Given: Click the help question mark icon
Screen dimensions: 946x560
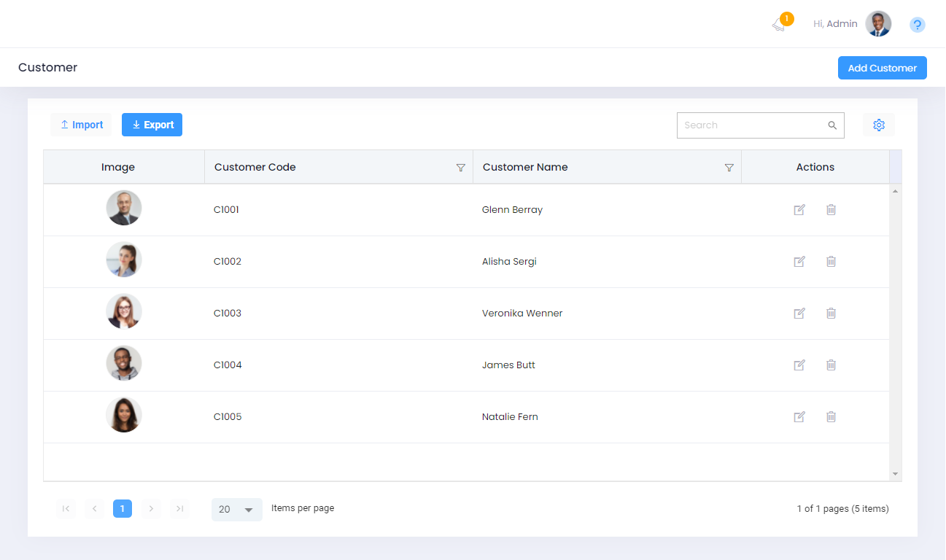Looking at the screenshot, I should (918, 25).
